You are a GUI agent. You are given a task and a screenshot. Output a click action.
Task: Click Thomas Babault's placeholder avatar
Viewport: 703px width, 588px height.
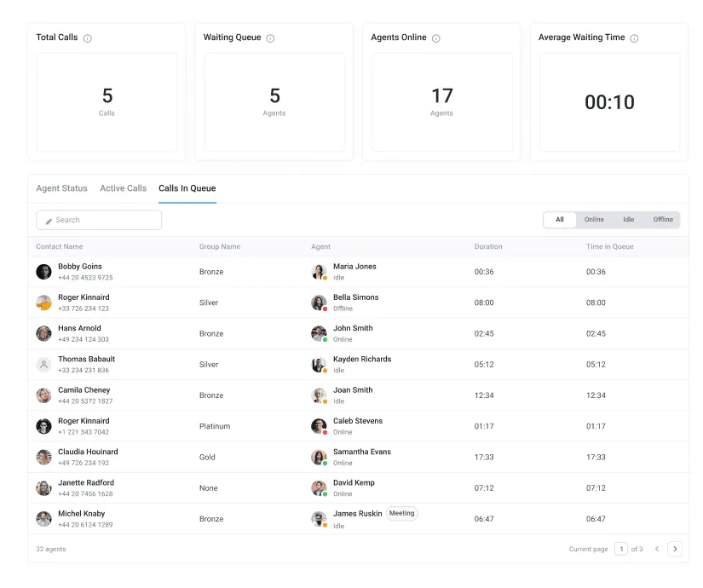pyautogui.click(x=43, y=364)
